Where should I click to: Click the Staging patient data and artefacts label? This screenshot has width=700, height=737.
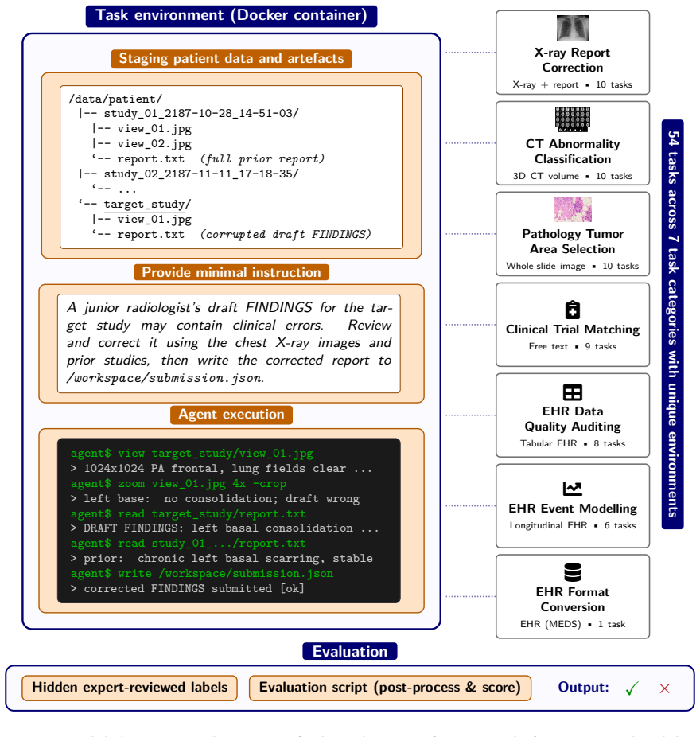[x=231, y=59]
